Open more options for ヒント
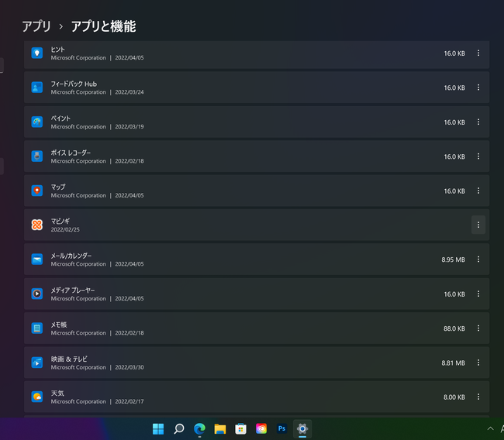 point(478,53)
